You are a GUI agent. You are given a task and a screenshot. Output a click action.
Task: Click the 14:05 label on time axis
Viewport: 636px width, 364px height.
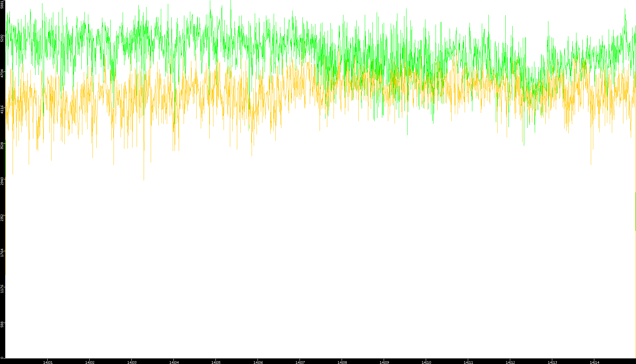click(x=216, y=362)
